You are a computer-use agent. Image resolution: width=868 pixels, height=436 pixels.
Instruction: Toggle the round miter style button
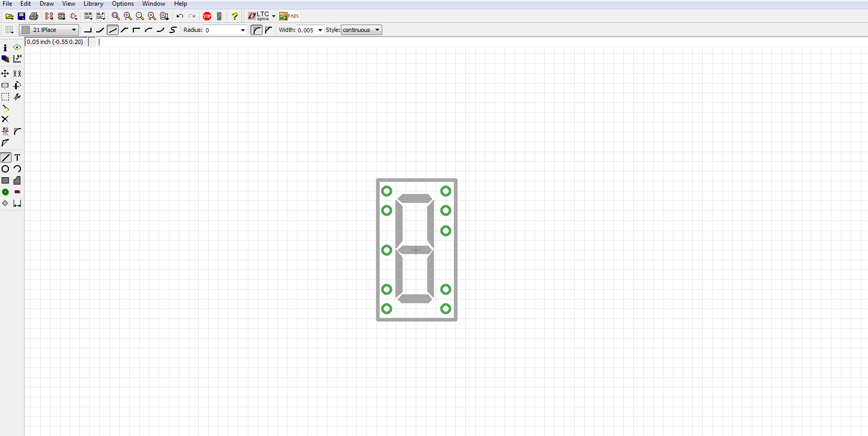[x=256, y=30]
